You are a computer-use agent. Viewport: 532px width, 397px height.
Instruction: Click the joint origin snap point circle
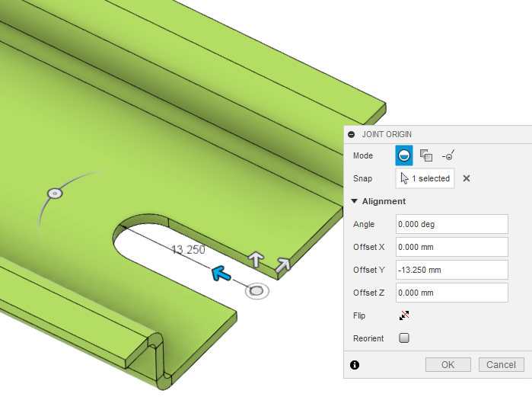(x=256, y=291)
